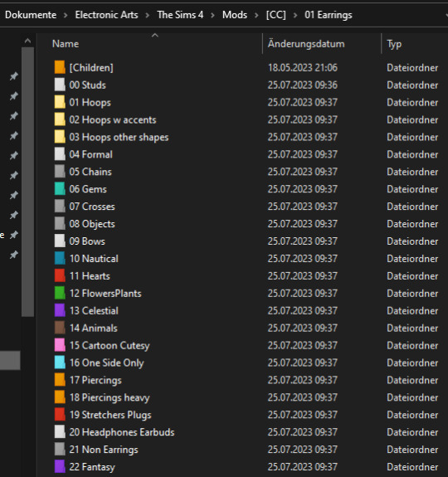The width and height of the screenshot is (448, 477).
Task: Click the white 20 Headphones Earbuds folder icon
Action: tap(60, 431)
